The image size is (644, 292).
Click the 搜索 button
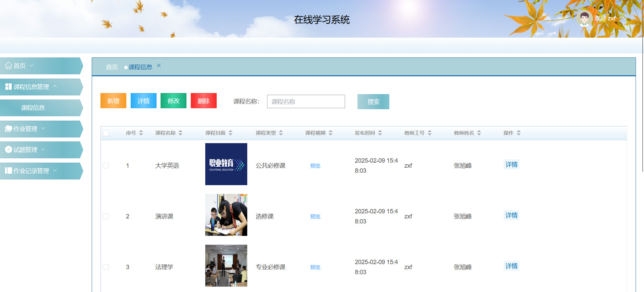[373, 101]
